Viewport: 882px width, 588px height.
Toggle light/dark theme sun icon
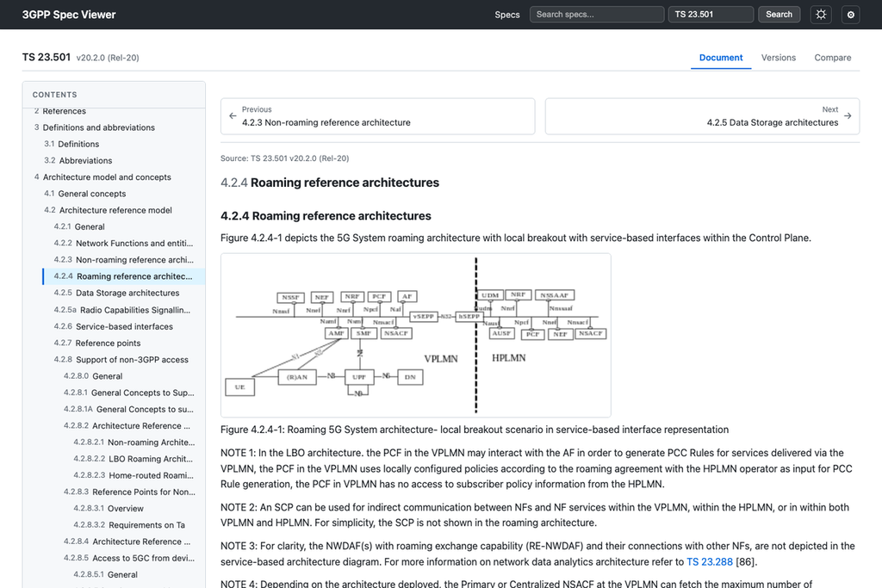click(x=821, y=15)
